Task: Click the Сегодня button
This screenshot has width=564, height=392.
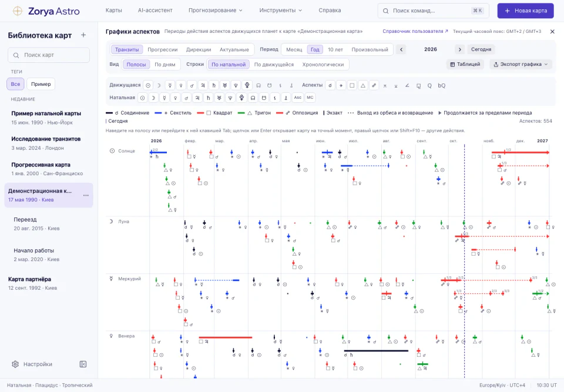Action: coord(481,49)
